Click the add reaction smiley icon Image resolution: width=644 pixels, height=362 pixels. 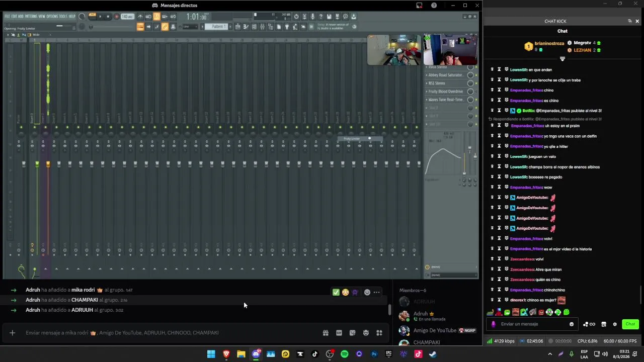tap(367, 292)
